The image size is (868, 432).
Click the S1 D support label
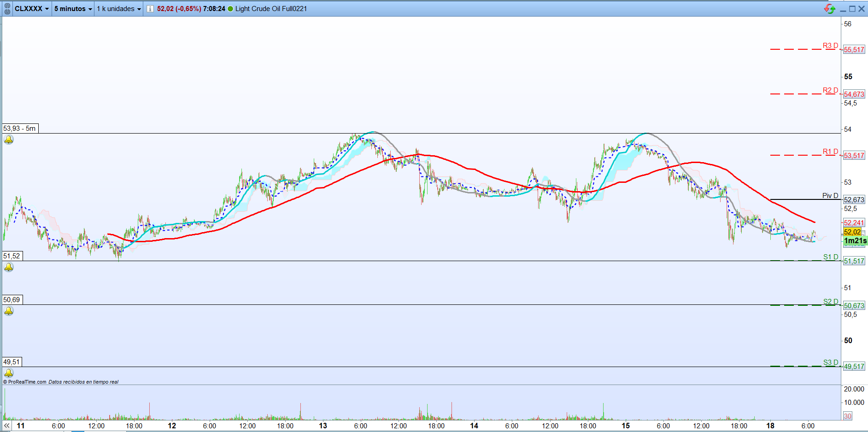(x=831, y=257)
